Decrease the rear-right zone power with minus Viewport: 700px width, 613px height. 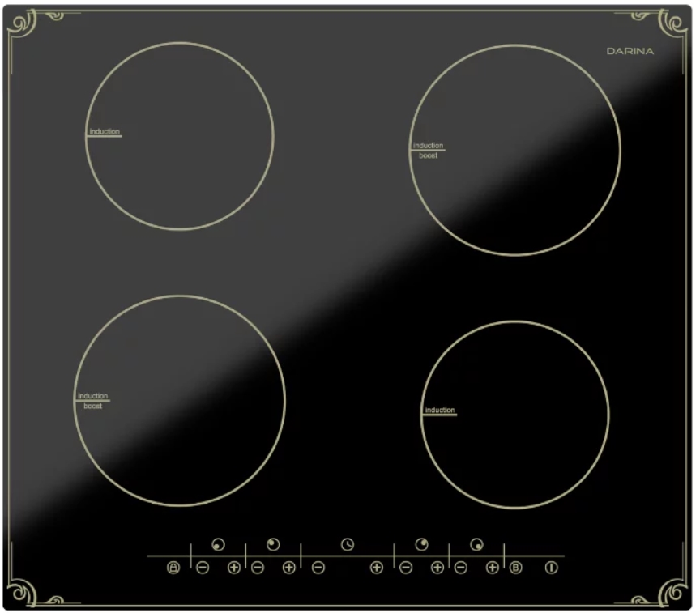tap(407, 568)
